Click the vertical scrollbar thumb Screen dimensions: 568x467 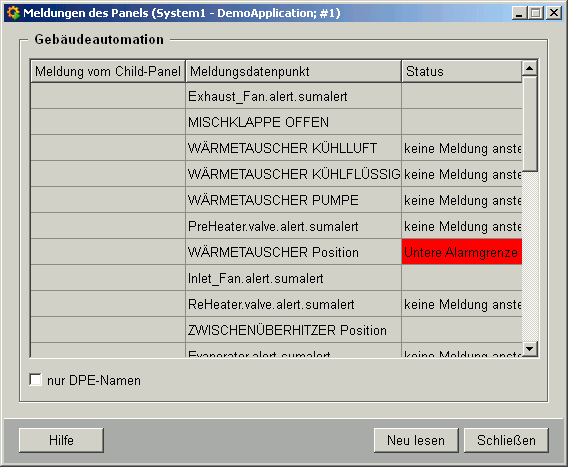point(530,124)
